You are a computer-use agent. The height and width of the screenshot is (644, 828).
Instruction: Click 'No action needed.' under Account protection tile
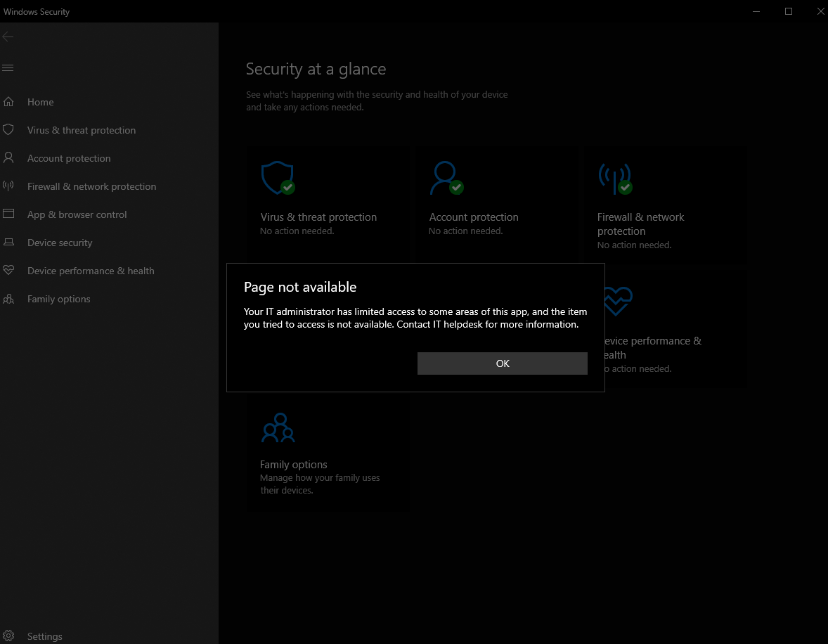(x=466, y=231)
